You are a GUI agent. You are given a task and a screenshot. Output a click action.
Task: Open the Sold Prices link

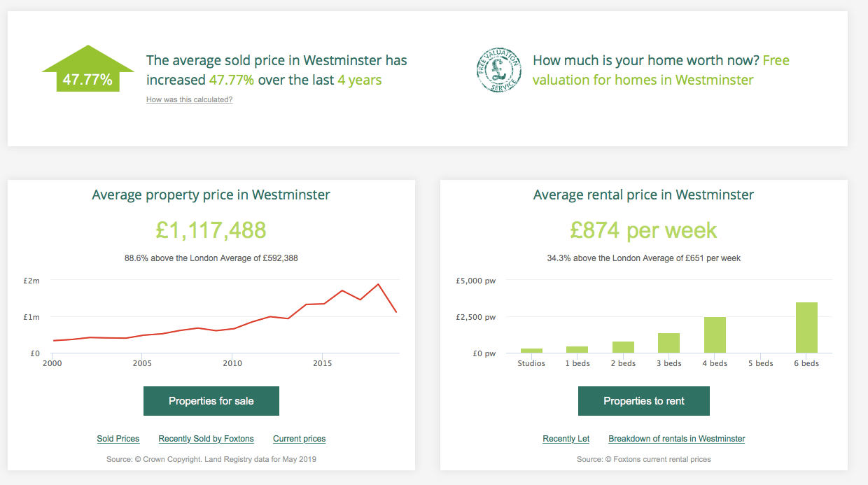pos(118,439)
